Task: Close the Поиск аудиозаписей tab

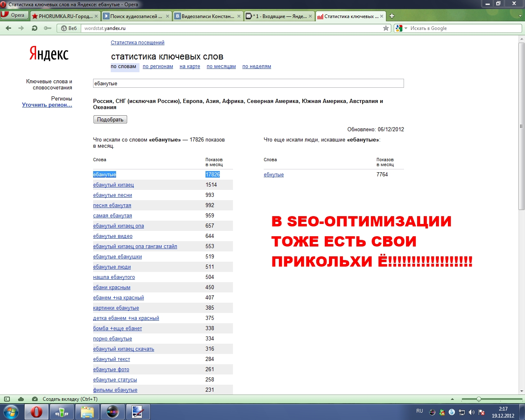Action: tap(168, 16)
